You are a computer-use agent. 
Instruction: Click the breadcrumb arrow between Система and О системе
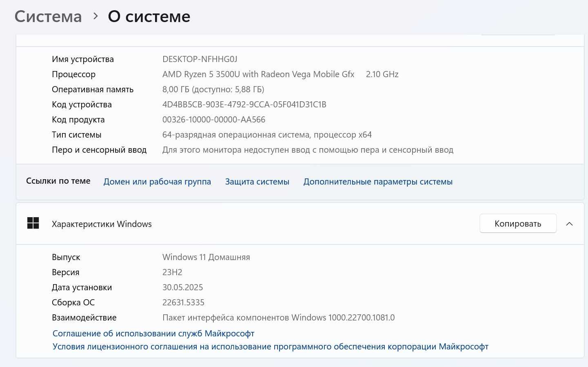coord(95,16)
